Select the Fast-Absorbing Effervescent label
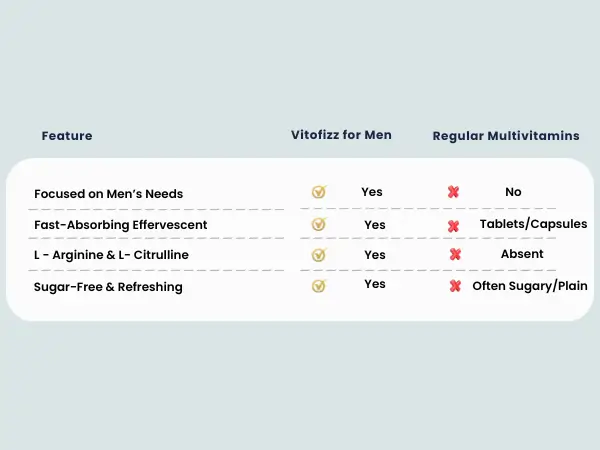 120,225
